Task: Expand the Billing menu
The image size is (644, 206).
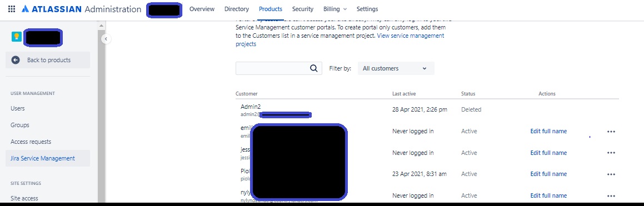Action: 335,9
